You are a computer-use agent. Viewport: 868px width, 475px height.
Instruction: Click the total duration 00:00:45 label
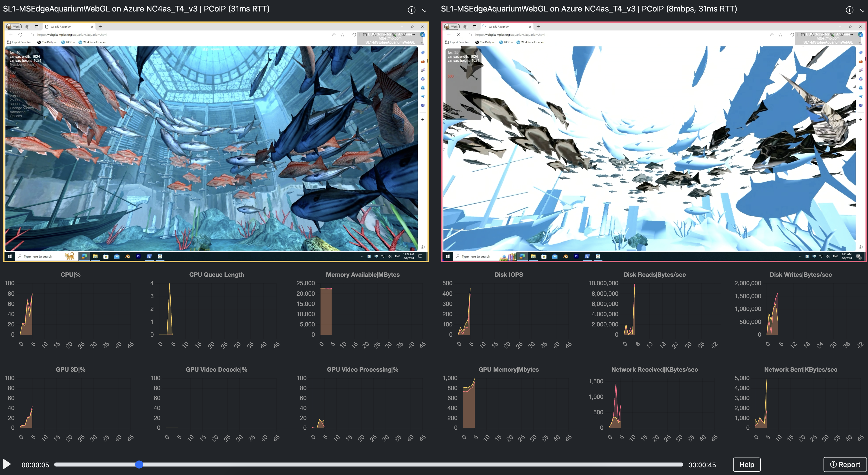[702, 465]
